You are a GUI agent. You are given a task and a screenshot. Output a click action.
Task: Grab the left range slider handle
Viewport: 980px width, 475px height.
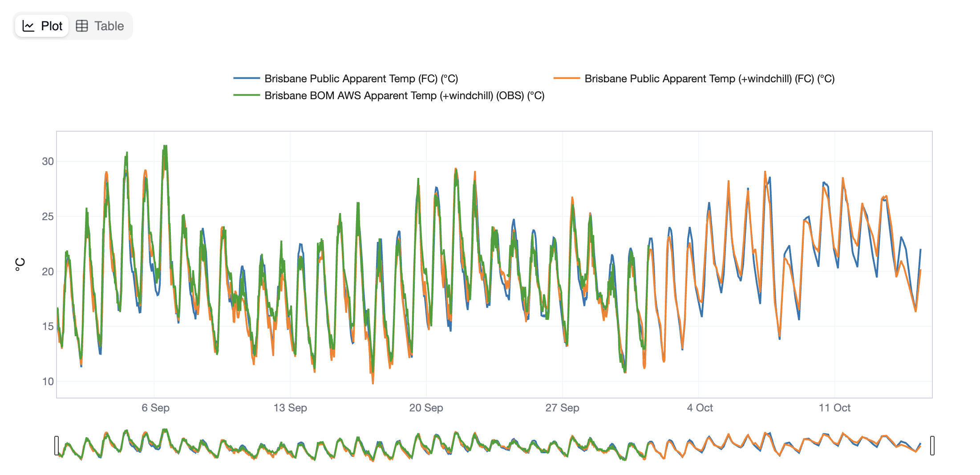tap(57, 446)
